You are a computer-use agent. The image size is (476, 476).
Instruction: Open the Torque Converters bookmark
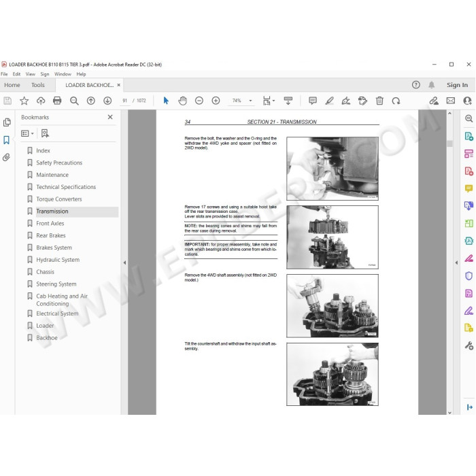click(x=59, y=199)
